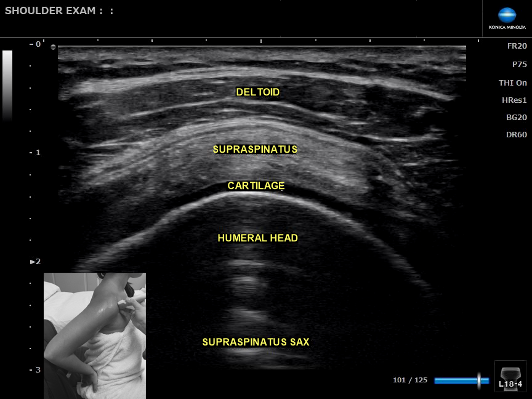Toggle the THI On harmonic imaging setting
The image size is (532, 399).
[512, 83]
